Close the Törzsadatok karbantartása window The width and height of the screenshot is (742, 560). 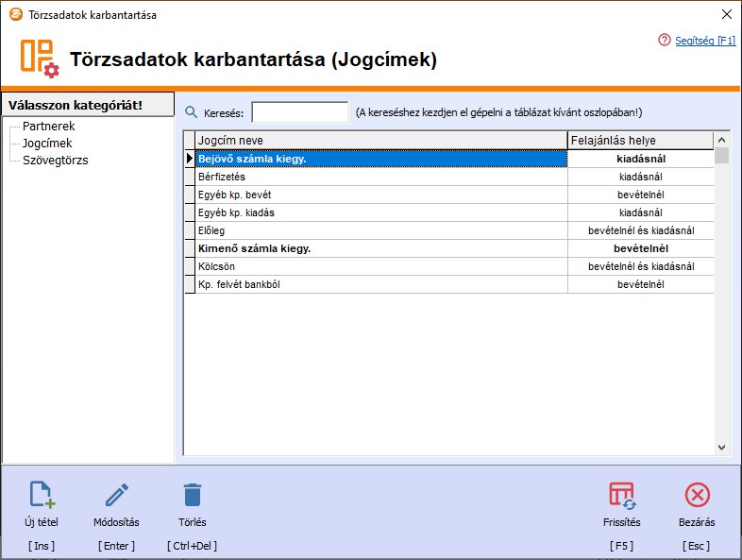[x=727, y=14]
